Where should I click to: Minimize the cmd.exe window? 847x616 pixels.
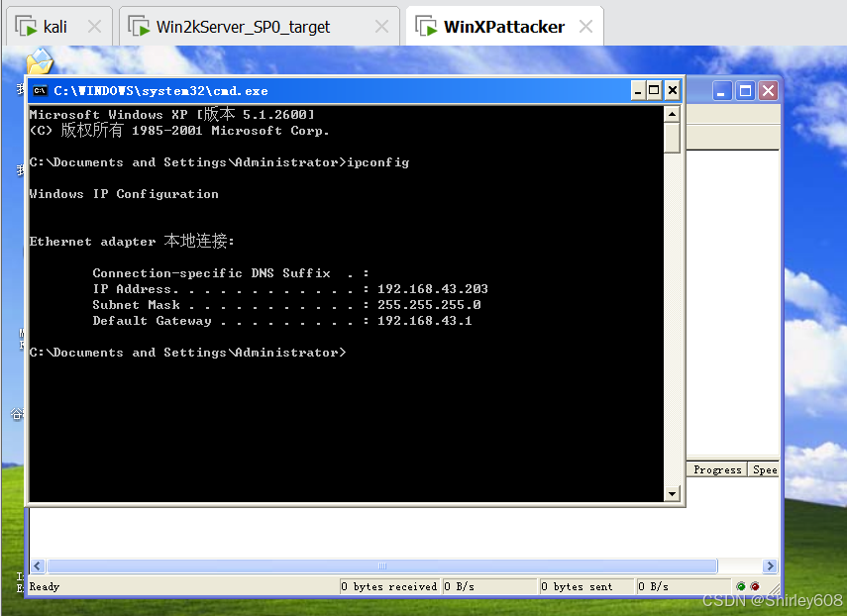pos(638,91)
